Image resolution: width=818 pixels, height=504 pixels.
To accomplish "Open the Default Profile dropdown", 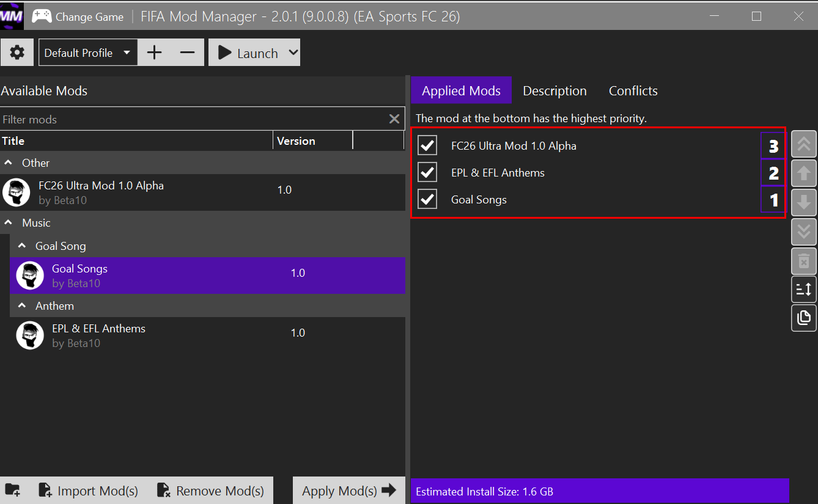I will click(x=88, y=53).
